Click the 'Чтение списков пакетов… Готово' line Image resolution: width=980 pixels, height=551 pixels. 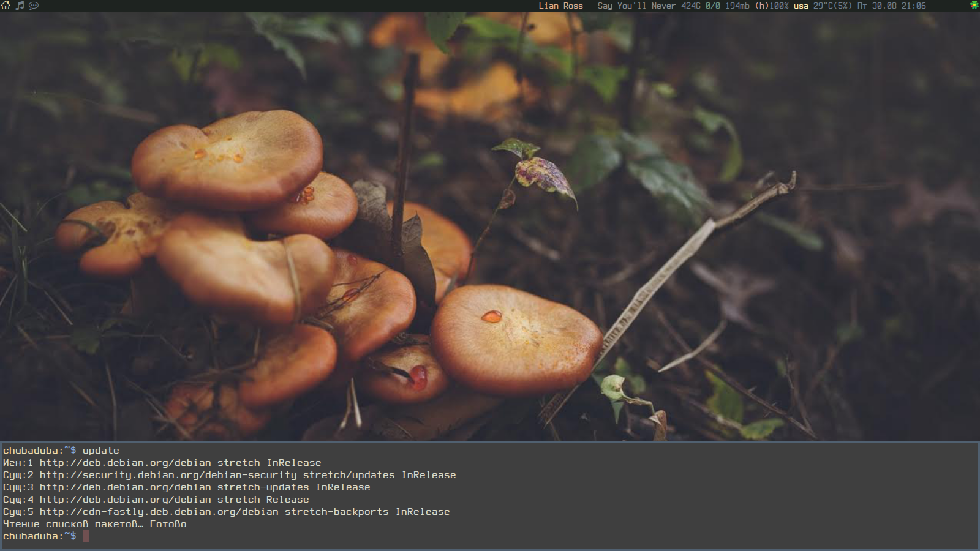pyautogui.click(x=94, y=524)
